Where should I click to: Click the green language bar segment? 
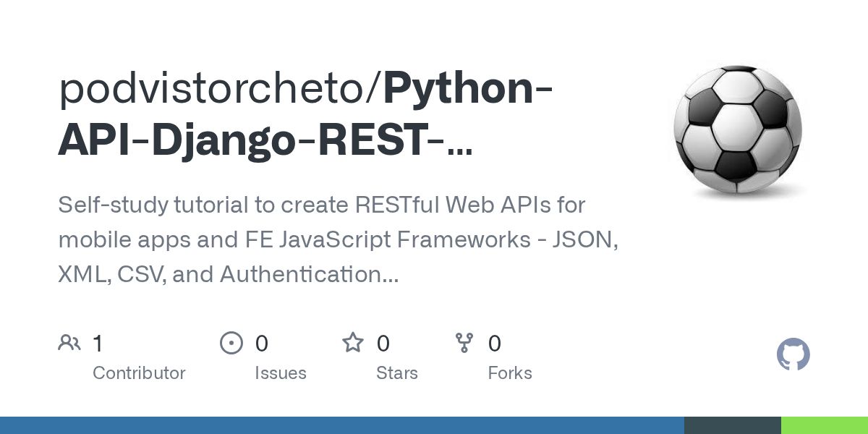[825, 425]
